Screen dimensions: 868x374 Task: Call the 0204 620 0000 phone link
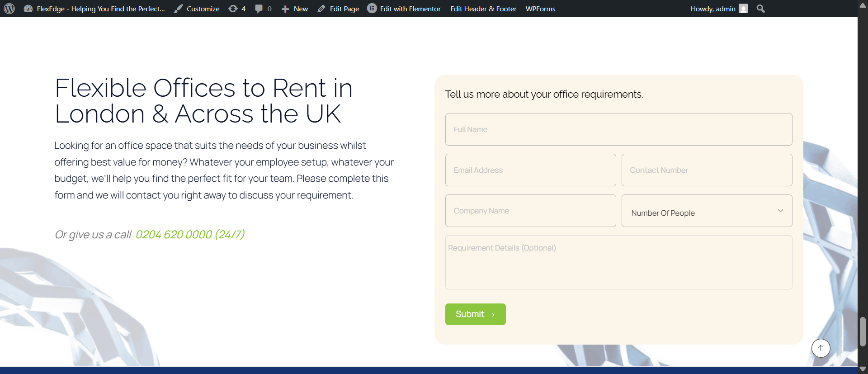(x=190, y=234)
